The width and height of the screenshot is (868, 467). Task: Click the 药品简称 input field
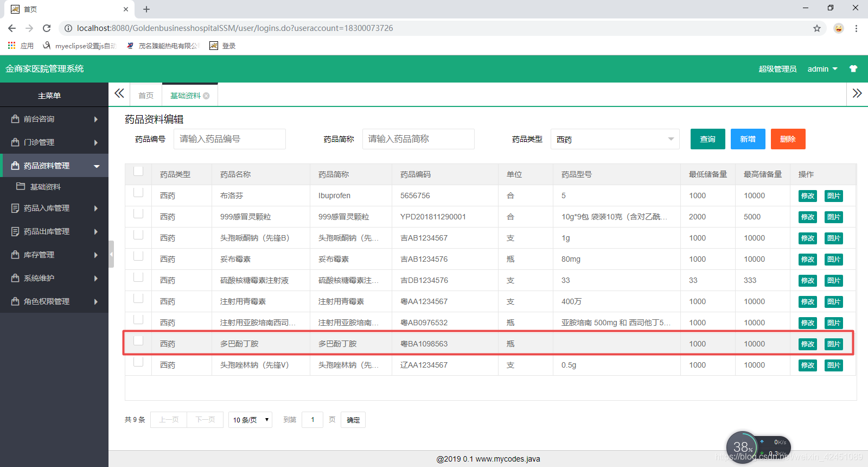418,139
